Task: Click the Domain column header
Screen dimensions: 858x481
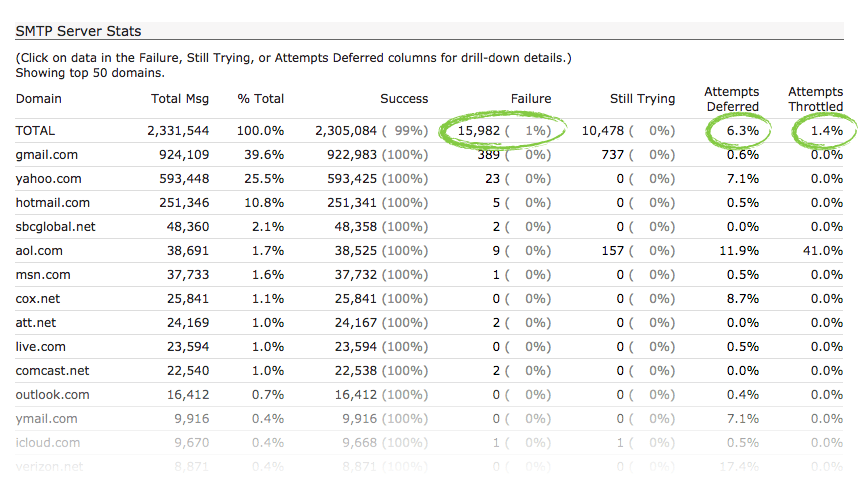Action: pyautogui.click(x=38, y=99)
